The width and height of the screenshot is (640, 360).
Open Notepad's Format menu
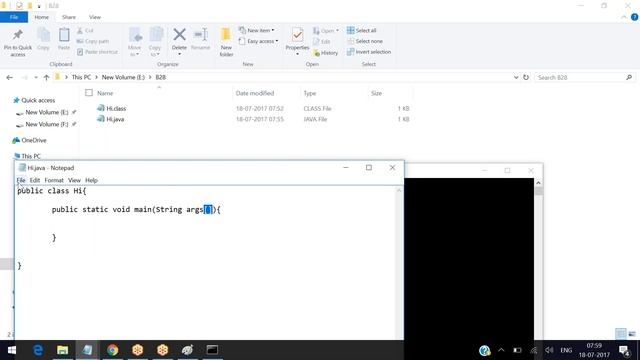point(54,180)
